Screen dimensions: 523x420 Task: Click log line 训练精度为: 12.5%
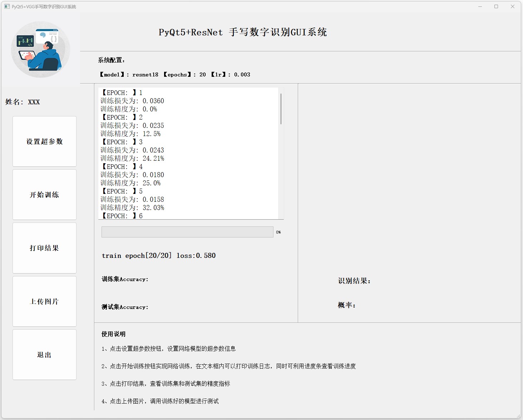130,134
